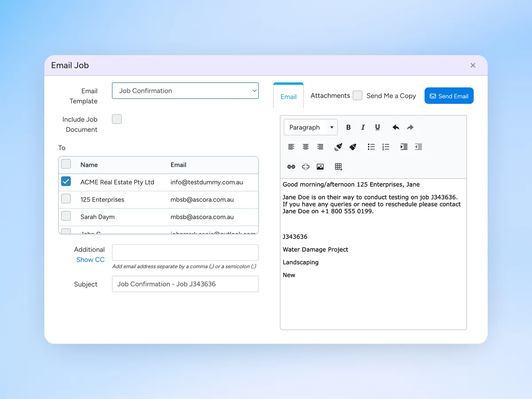Click the Show CC link
Screen dimensions: 532x399
coord(90,260)
